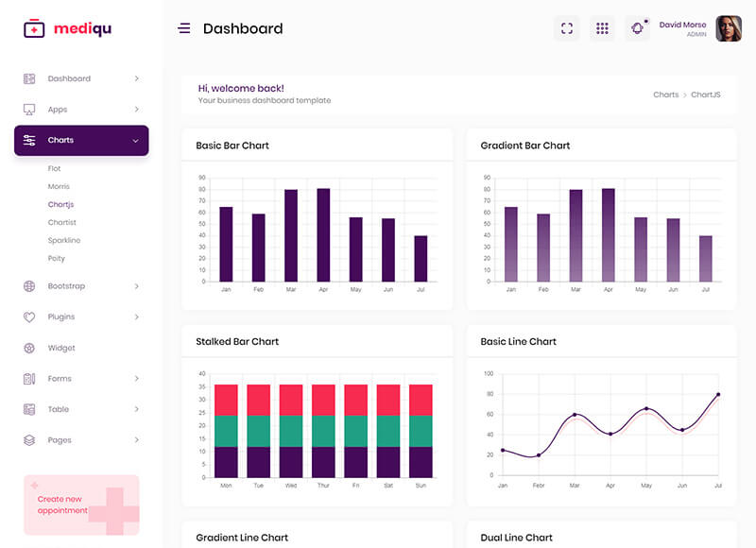Viewport: 756px width, 548px height.
Task: Toggle fullscreen mode icon in header
Action: (x=567, y=28)
